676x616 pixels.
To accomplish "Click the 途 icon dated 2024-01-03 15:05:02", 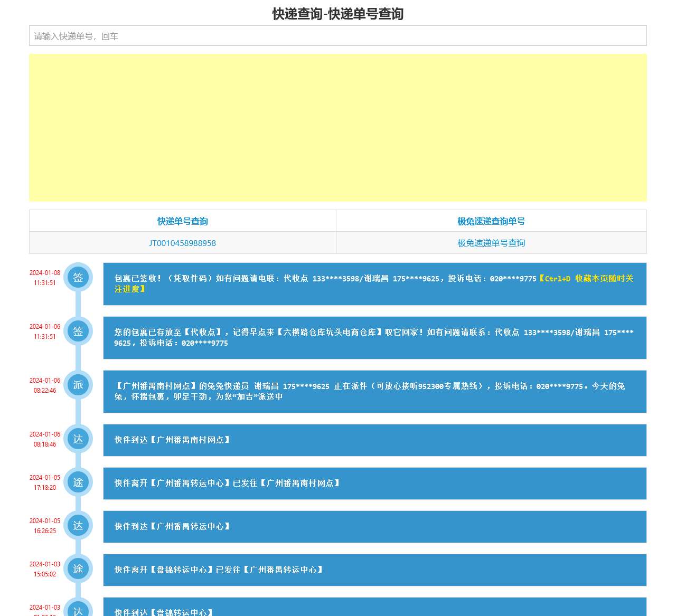I will click(78, 569).
